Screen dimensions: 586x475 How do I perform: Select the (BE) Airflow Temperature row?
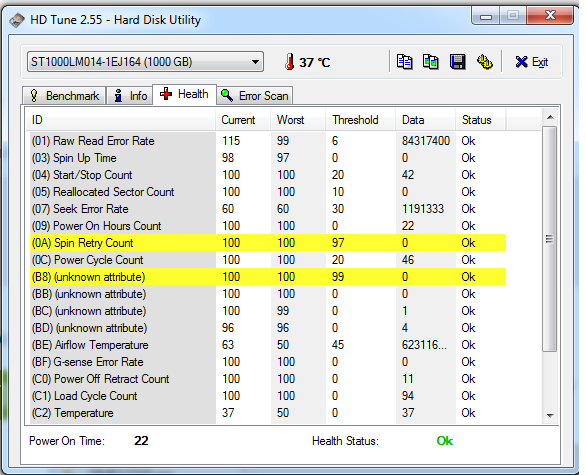(x=268, y=345)
